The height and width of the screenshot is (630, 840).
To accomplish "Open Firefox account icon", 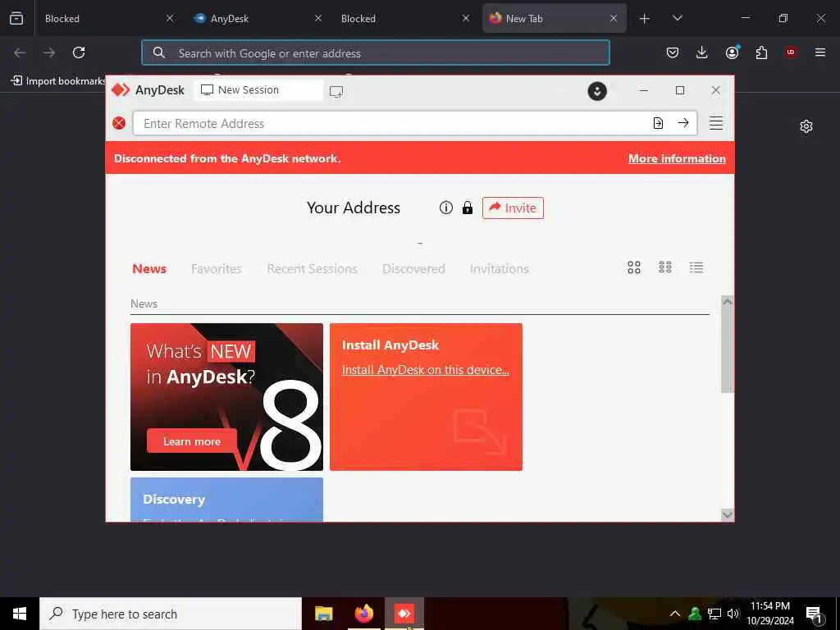I will click(732, 52).
